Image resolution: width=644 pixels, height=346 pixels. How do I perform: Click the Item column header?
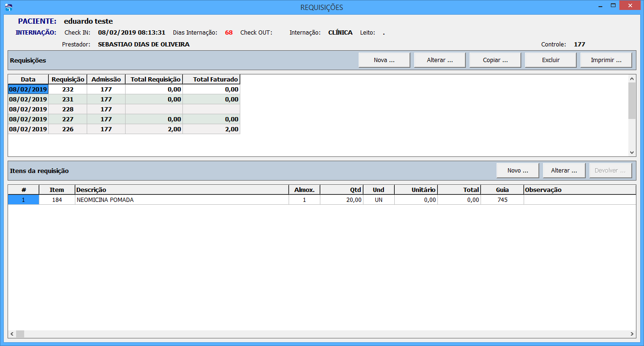[57, 190]
